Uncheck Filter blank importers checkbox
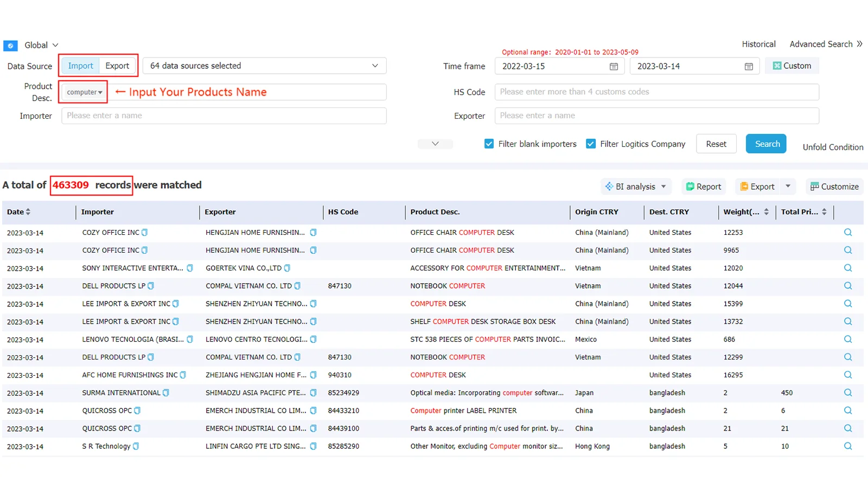Viewport: 868px width, 488px height. 489,144
